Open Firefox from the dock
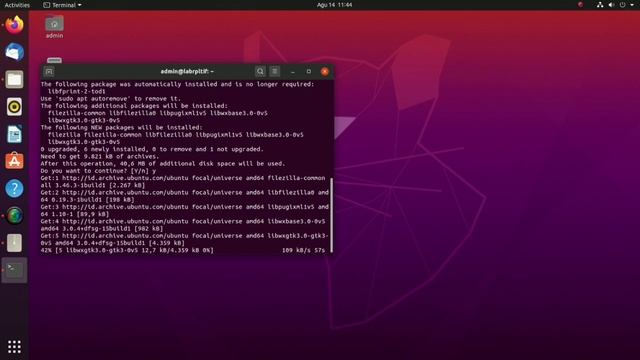Screen dimensions: 640x360 14,25
